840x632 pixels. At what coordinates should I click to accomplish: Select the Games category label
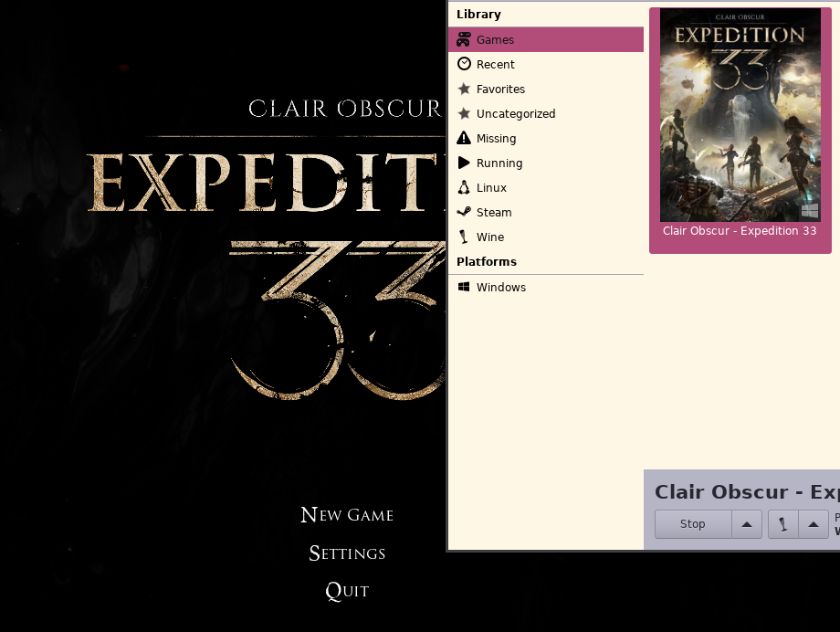pyautogui.click(x=495, y=39)
